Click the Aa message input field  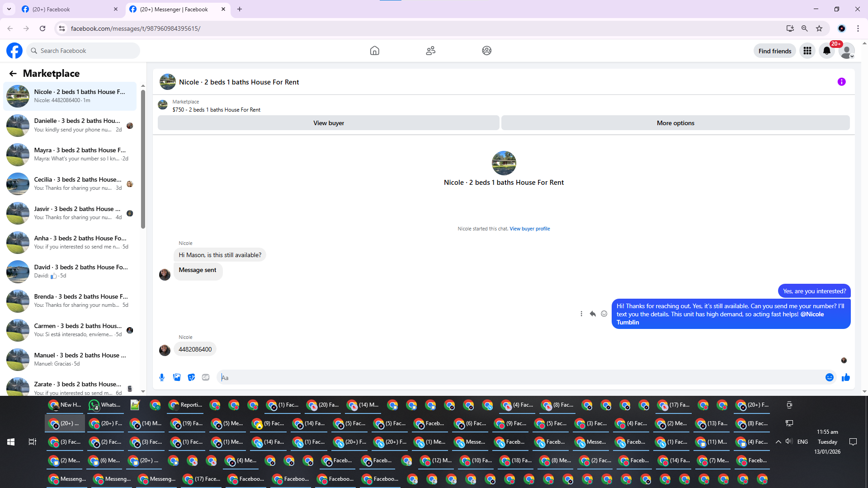[x=520, y=377]
